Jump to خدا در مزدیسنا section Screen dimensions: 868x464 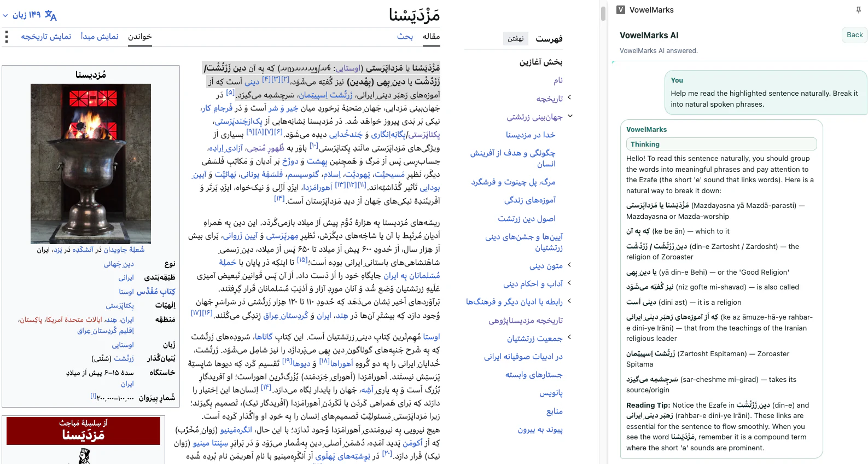(x=531, y=135)
